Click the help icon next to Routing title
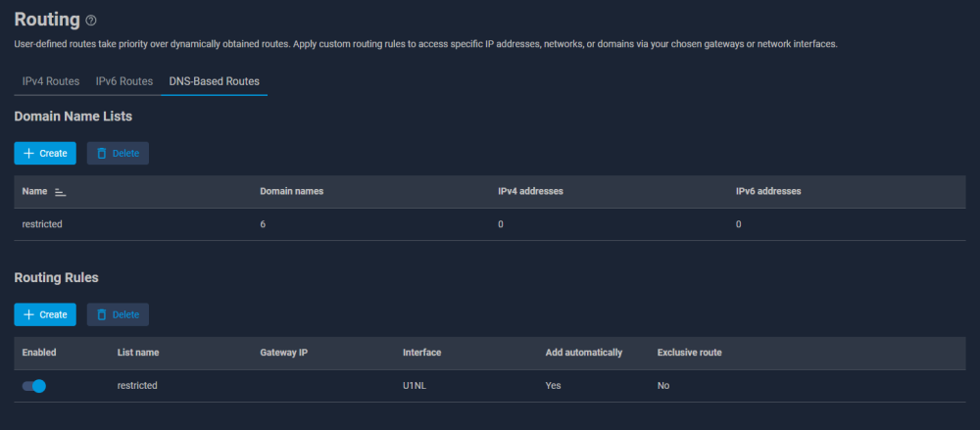This screenshot has height=430, width=980. click(x=92, y=21)
